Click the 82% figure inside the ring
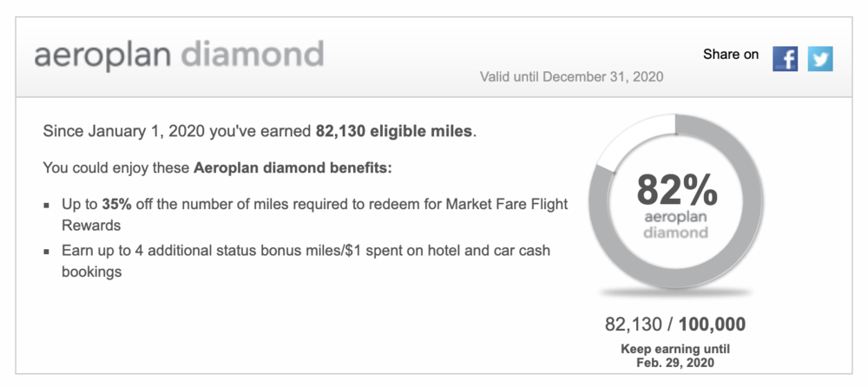 point(677,189)
